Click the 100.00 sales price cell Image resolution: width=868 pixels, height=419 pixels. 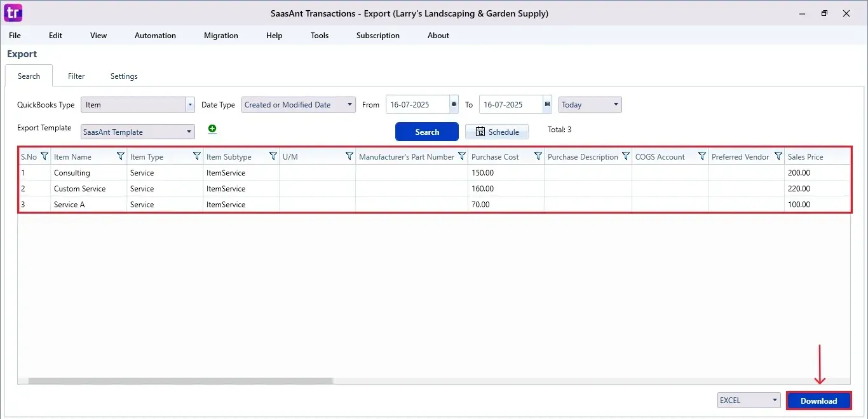817,204
